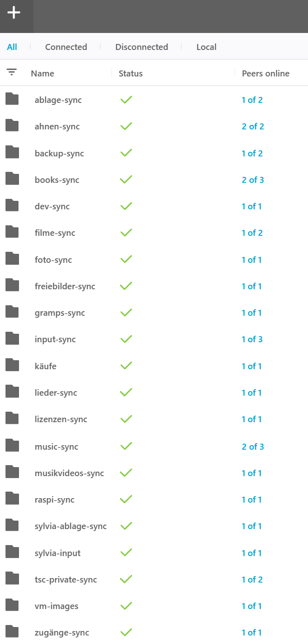Click the ablage-sync folder icon
308x644 pixels.
point(12,99)
